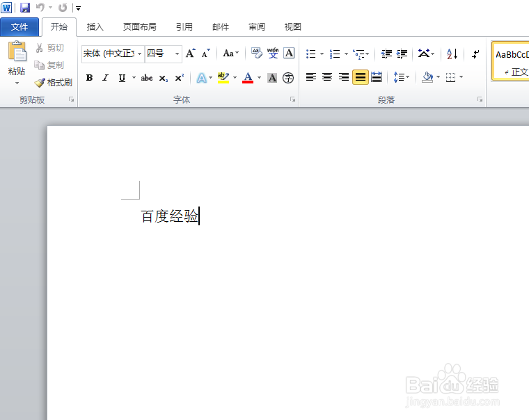Open the 段落 paragraph dialog launcher
The image size is (529, 420).
click(x=480, y=99)
